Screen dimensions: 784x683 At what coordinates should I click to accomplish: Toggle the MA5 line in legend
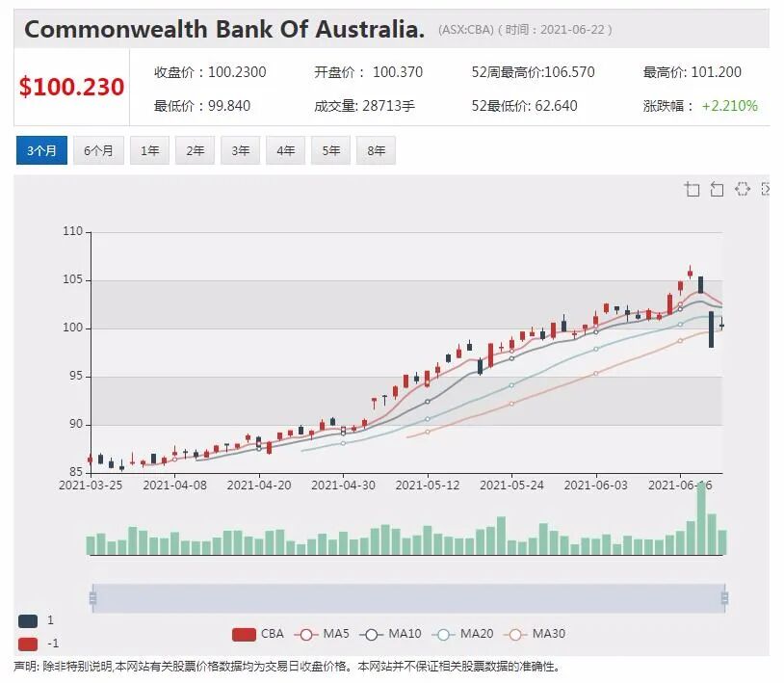coord(322,634)
